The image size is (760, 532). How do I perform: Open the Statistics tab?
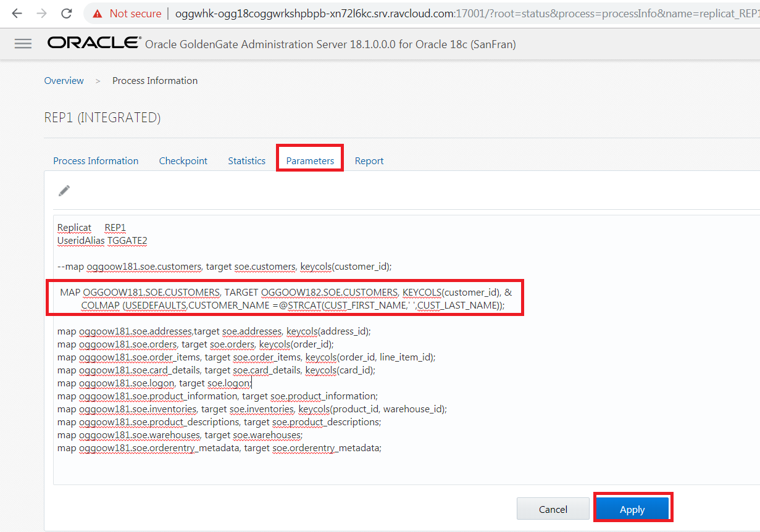click(x=246, y=160)
